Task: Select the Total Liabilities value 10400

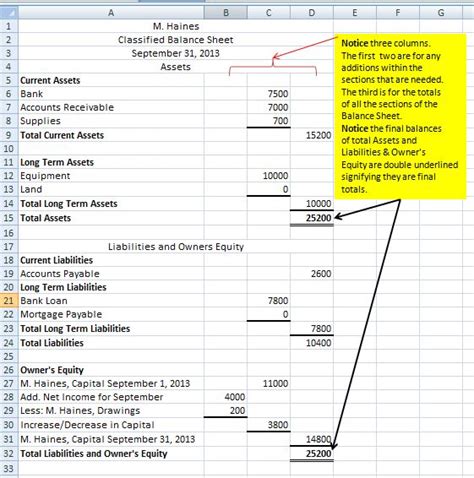Action: click(312, 343)
